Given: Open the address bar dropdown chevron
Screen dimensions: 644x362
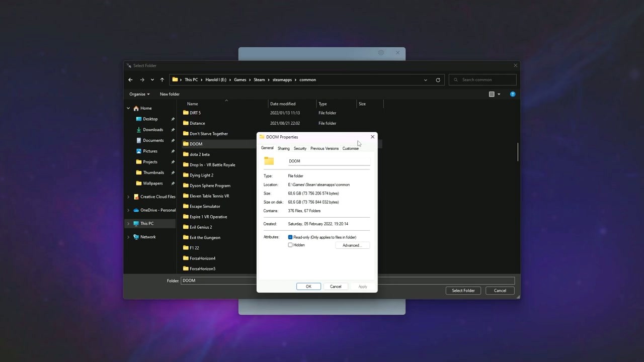Looking at the screenshot, I should 426,79.
